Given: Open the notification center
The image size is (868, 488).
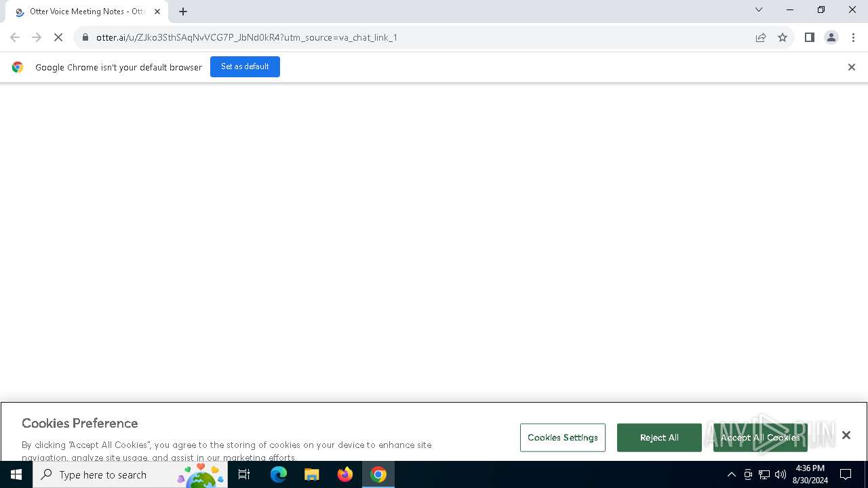Looking at the screenshot, I should pyautogui.click(x=846, y=474).
